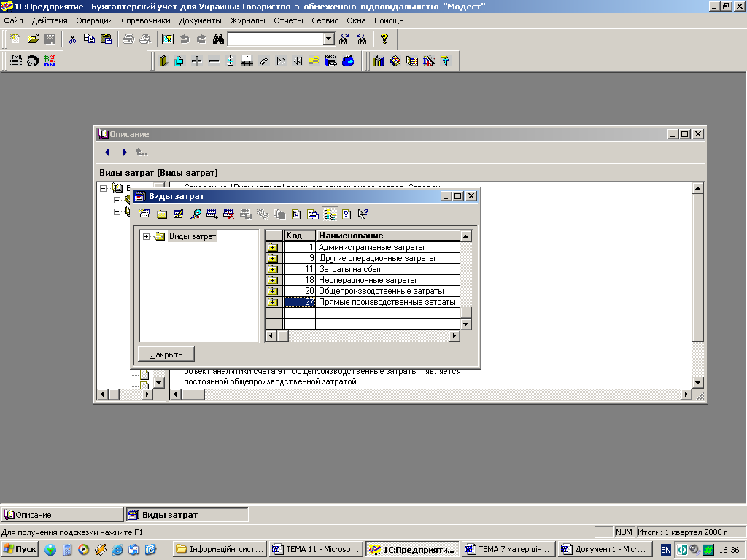The height and width of the screenshot is (560, 747).
Task: Click scroll up arrow of Описание text pane
Action: pos(697,188)
